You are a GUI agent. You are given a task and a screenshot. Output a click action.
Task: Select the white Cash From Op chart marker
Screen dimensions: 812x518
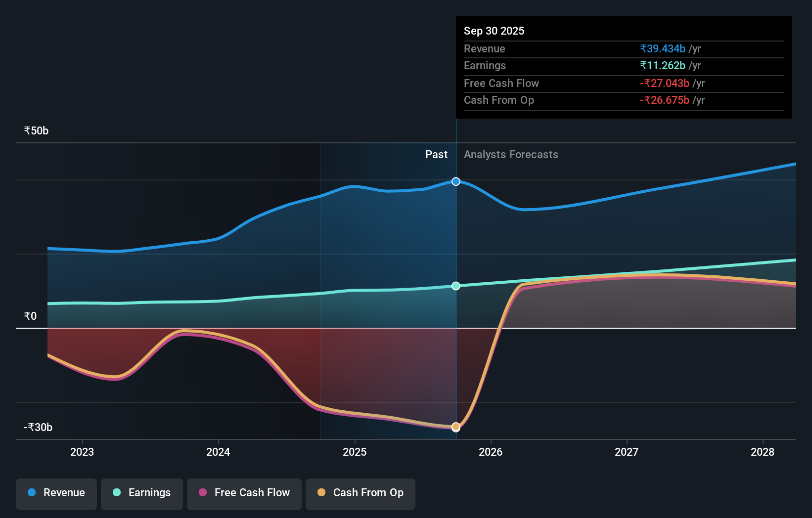(x=455, y=427)
